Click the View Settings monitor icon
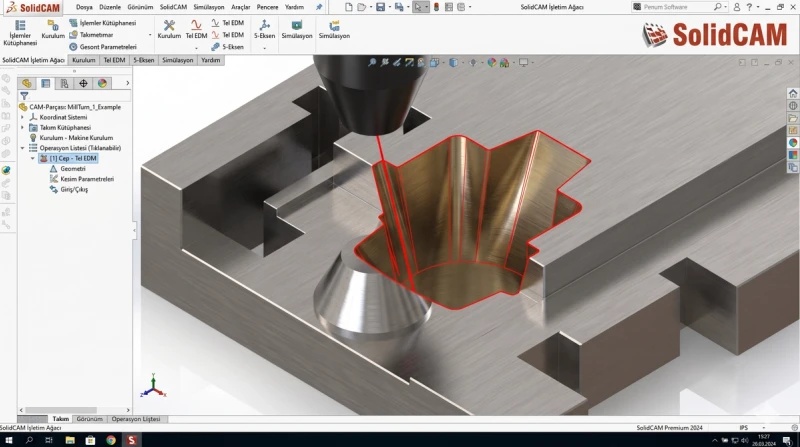The width and height of the screenshot is (800, 447). pos(523,62)
